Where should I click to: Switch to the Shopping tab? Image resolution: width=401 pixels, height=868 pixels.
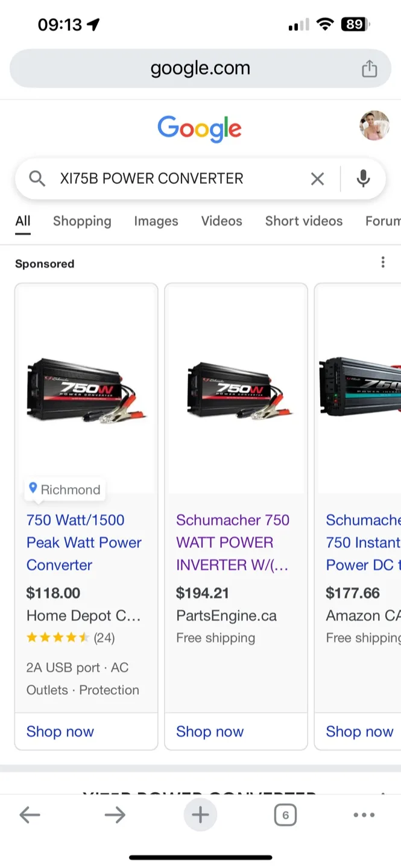tap(82, 221)
